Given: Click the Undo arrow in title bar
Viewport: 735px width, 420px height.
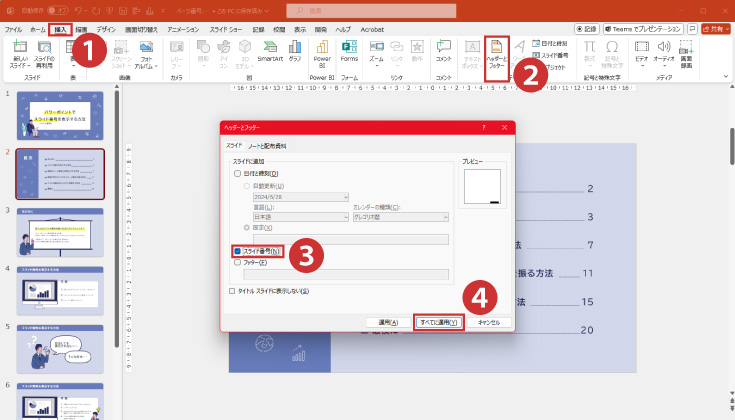Looking at the screenshot, I should point(79,10).
